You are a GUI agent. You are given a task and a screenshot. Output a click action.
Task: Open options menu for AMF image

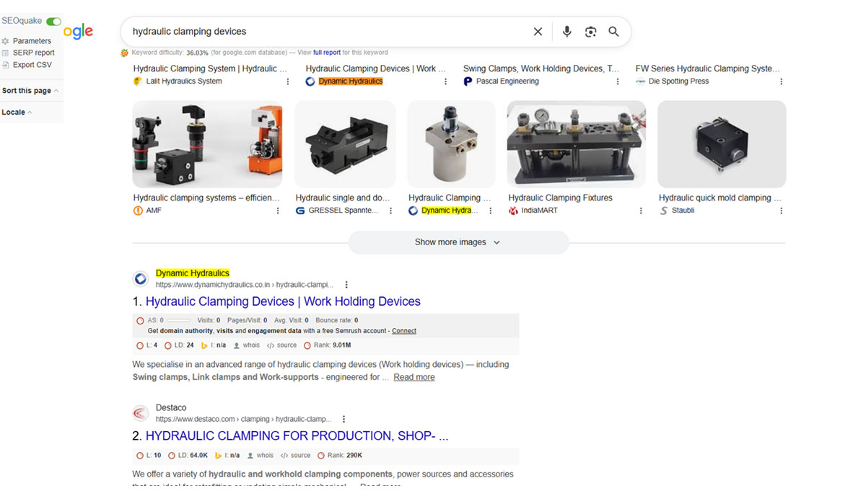coord(278,211)
